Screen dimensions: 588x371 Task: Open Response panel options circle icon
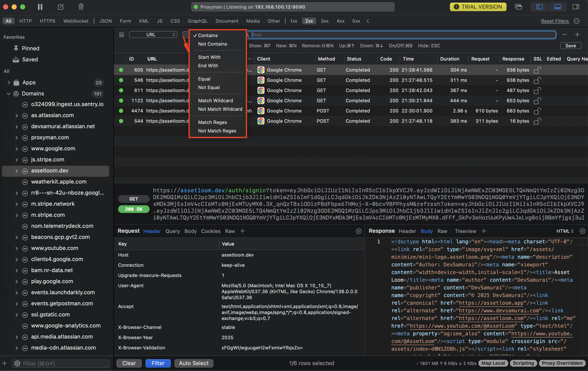(x=582, y=231)
